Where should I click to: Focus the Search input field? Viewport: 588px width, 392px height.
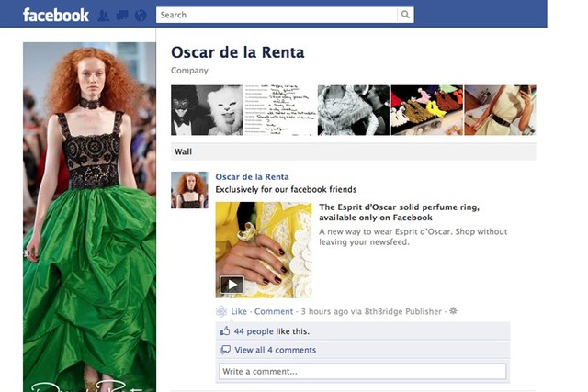277,15
